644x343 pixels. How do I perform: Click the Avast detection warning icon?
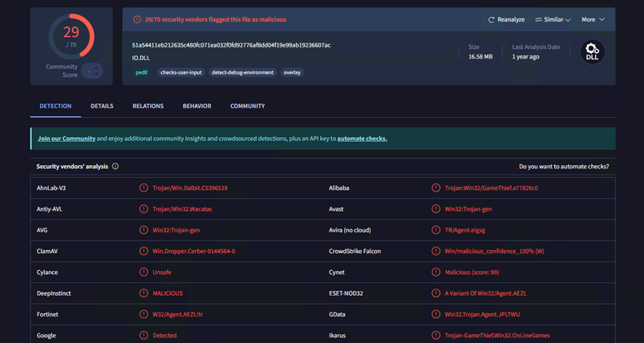435,209
